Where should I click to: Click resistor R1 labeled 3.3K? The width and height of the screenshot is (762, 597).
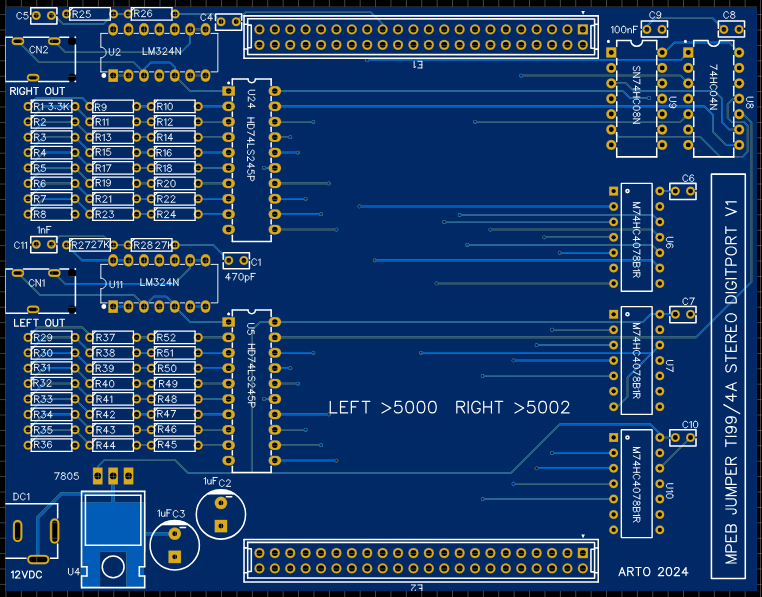click(x=52, y=106)
